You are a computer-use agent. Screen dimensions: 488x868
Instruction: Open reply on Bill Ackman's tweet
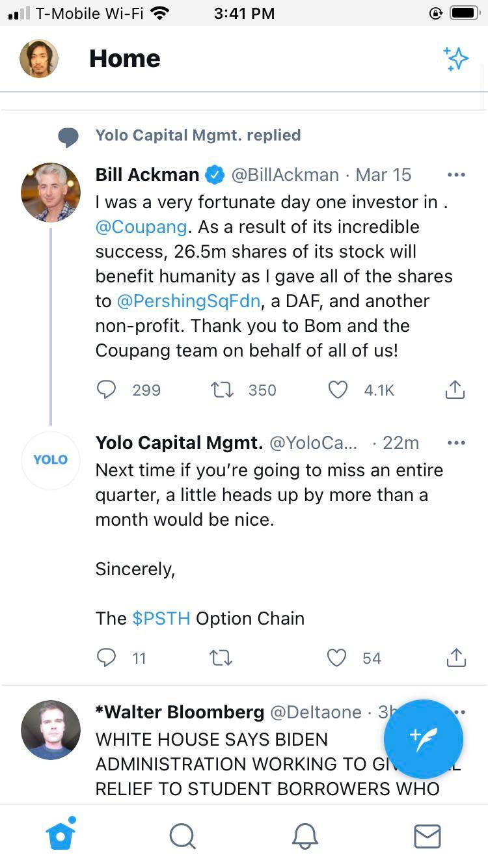click(106, 390)
